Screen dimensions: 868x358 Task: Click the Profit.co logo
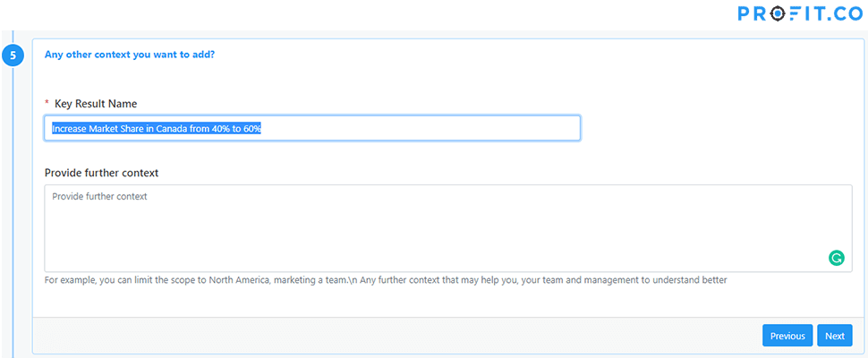coord(799,13)
